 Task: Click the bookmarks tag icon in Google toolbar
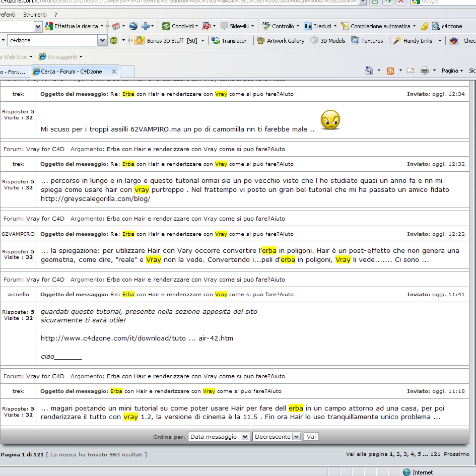[x=116, y=26]
